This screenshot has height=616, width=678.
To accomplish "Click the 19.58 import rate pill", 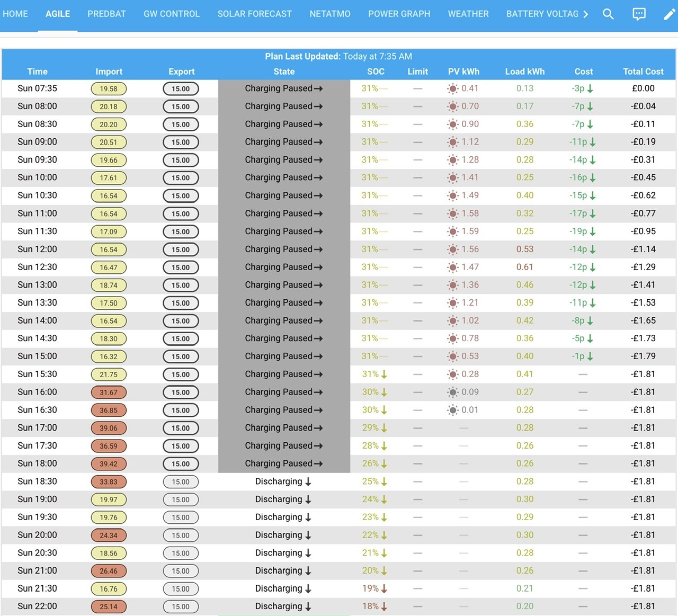I will click(x=109, y=89).
